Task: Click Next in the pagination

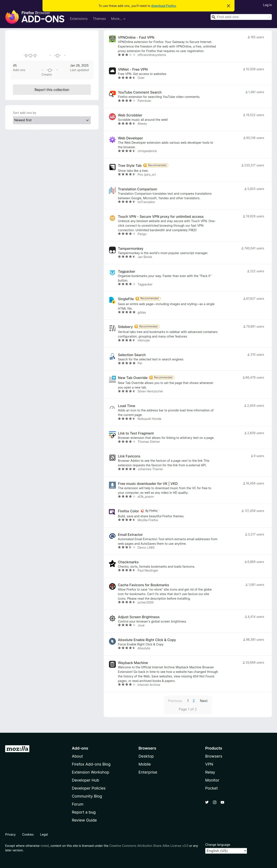Action: [204, 701]
